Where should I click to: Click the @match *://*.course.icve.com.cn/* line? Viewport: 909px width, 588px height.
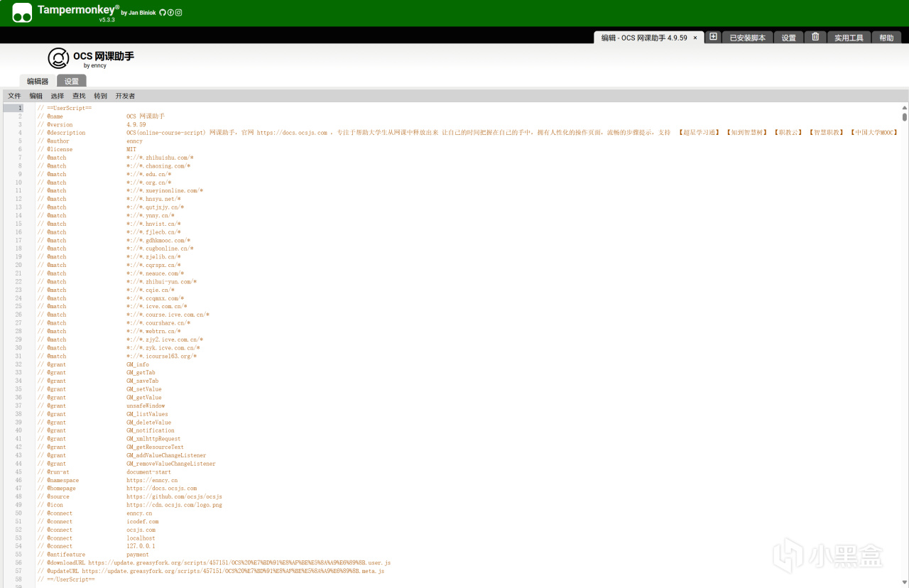(124, 315)
